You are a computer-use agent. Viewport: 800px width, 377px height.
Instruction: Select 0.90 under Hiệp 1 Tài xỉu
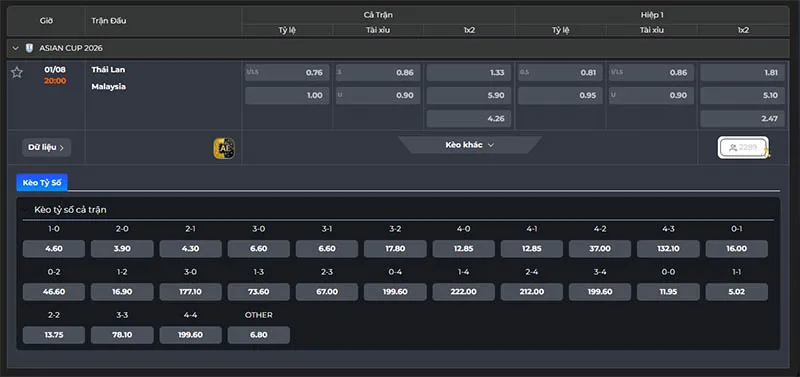click(651, 95)
